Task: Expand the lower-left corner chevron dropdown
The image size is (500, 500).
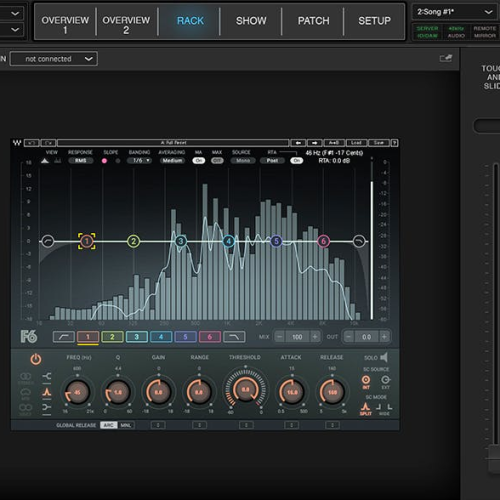Action: pyautogui.click(x=15, y=30)
